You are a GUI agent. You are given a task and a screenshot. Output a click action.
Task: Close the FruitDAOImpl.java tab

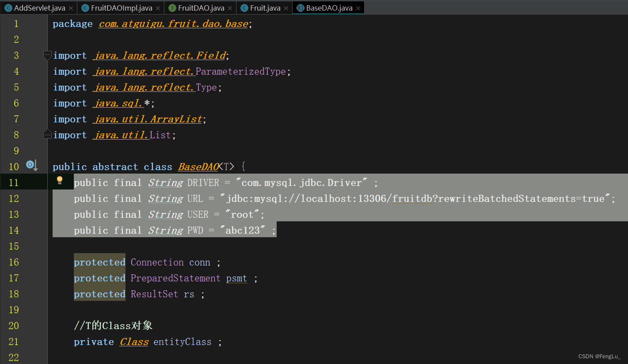pos(158,8)
